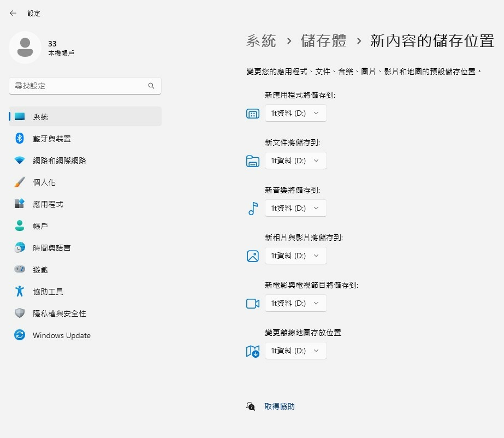
Task: Open the new apps storage location dropdown
Action: click(x=295, y=113)
